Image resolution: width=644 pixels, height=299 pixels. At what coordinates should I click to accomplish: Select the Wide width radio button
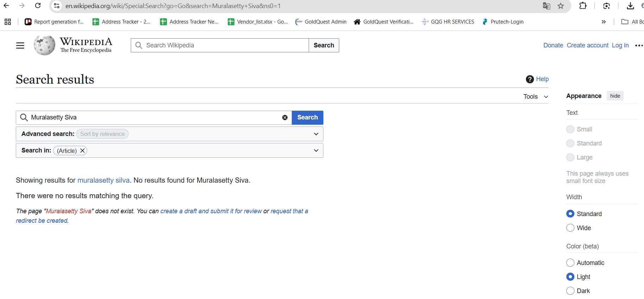point(570,228)
